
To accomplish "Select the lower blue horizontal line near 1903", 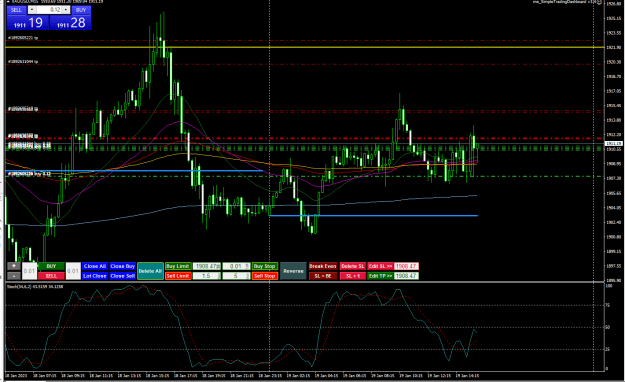I will click(x=373, y=216).
